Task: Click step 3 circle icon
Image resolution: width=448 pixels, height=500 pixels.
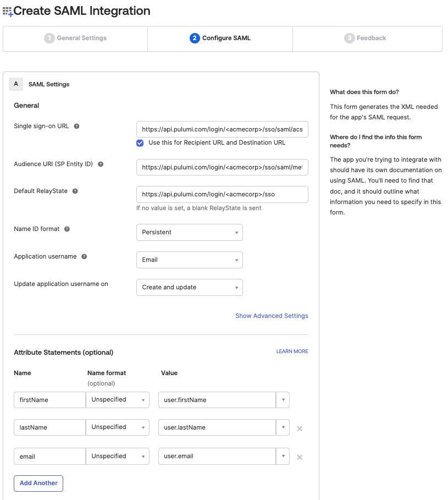Action: [349, 39]
